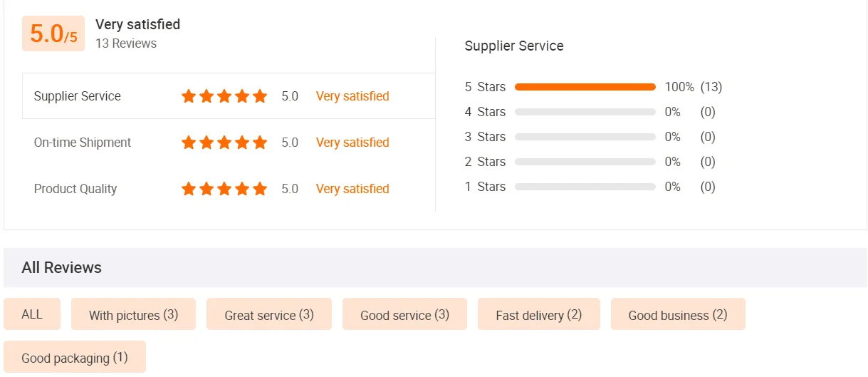Filter by Good business tag

pos(678,314)
